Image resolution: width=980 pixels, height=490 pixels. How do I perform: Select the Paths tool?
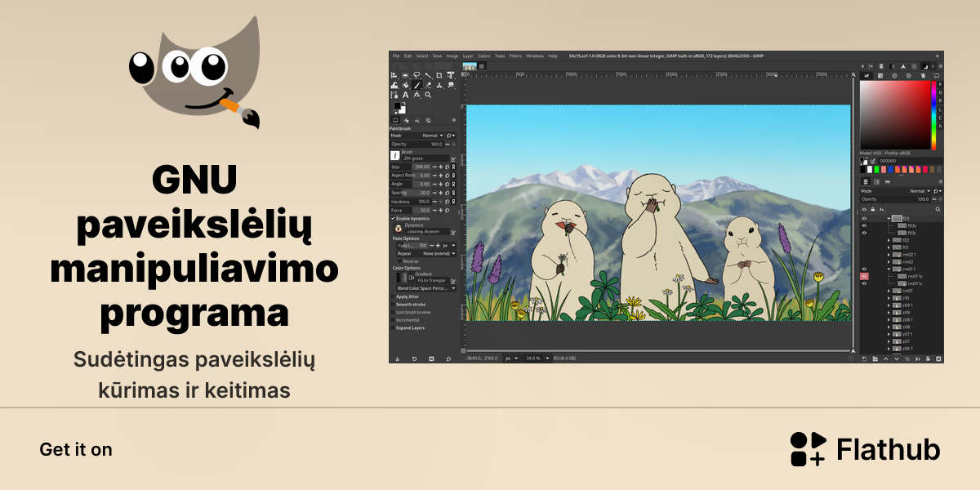[x=394, y=95]
